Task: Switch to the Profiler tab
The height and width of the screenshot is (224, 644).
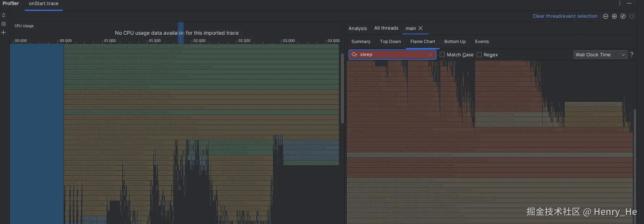Action: coord(11,3)
